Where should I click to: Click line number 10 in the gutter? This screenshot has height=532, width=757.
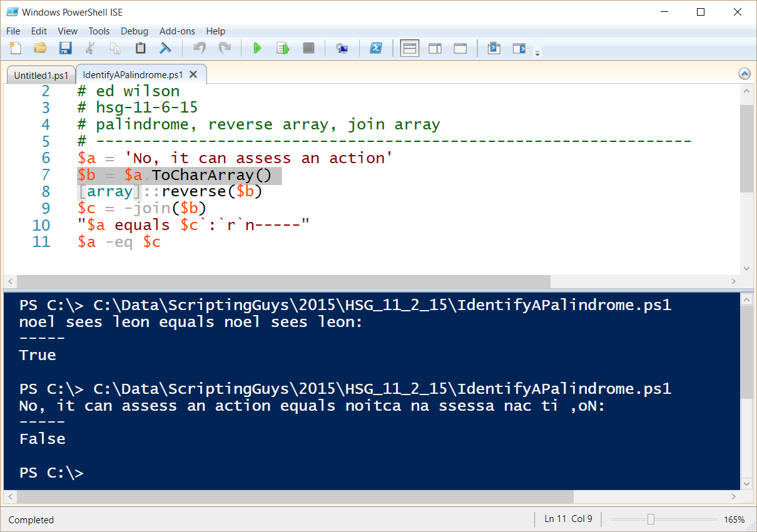tap(41, 225)
